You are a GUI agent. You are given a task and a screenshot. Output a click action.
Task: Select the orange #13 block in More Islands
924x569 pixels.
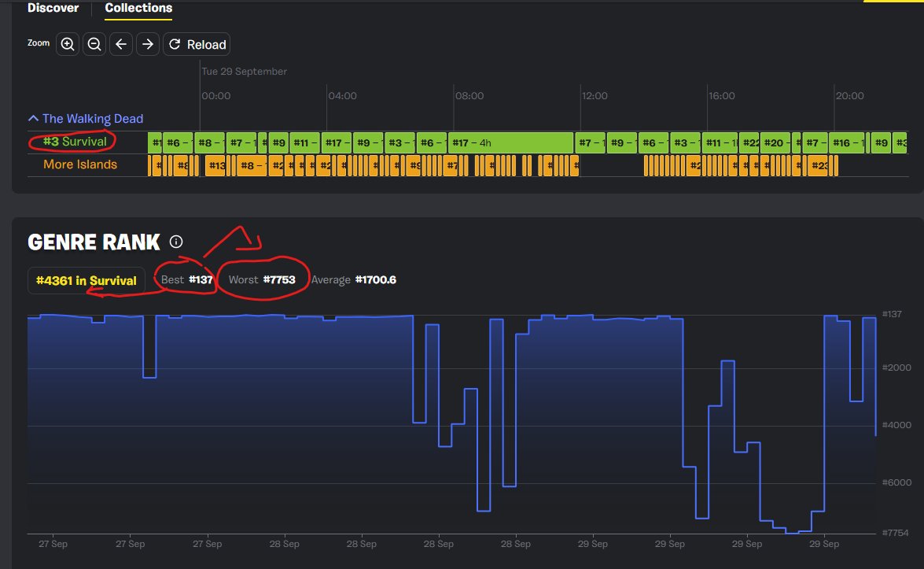[215, 166]
